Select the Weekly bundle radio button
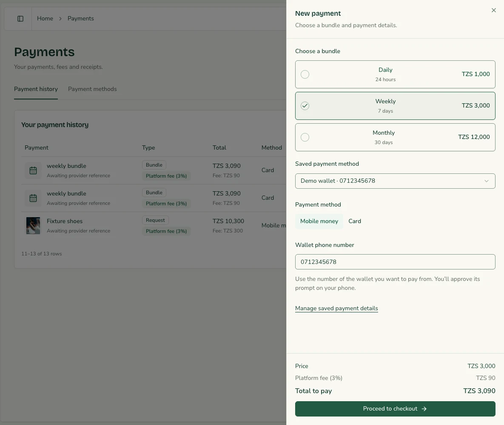Image resolution: width=504 pixels, height=425 pixels. tap(305, 106)
